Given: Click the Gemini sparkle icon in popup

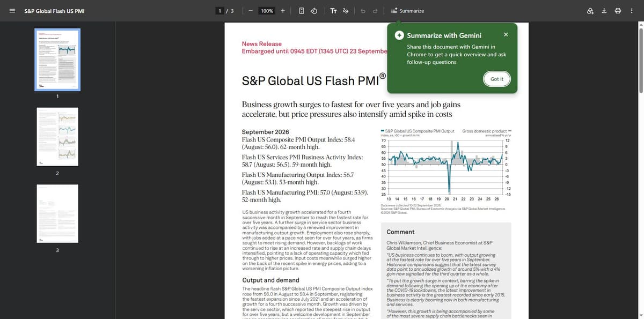Looking at the screenshot, I should (399, 35).
